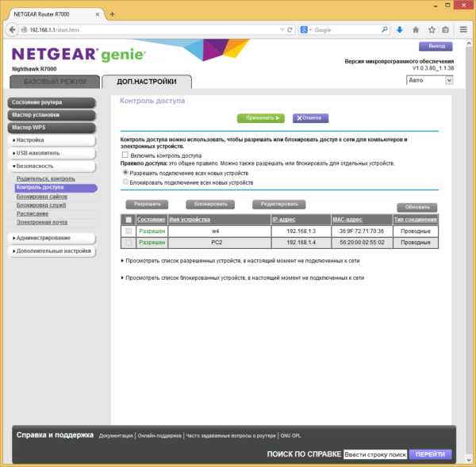The image size is (476, 467).
Task: Click IP address 192.168.1.3 cell
Action: point(301,232)
